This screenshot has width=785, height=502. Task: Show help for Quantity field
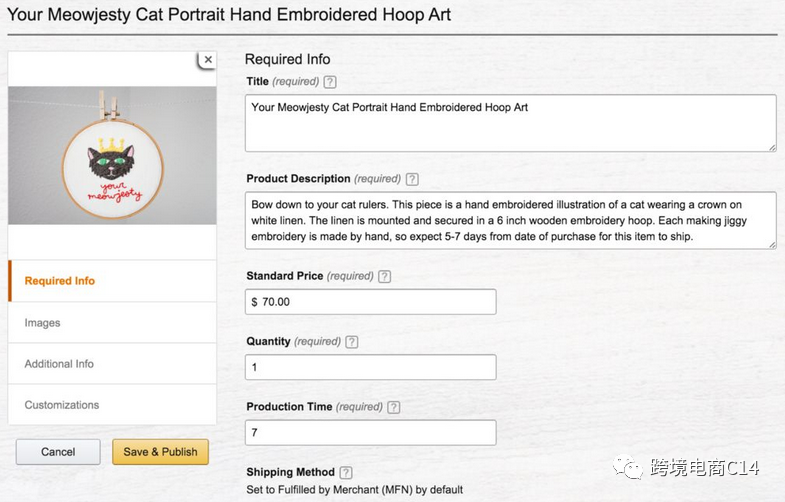tap(351, 342)
